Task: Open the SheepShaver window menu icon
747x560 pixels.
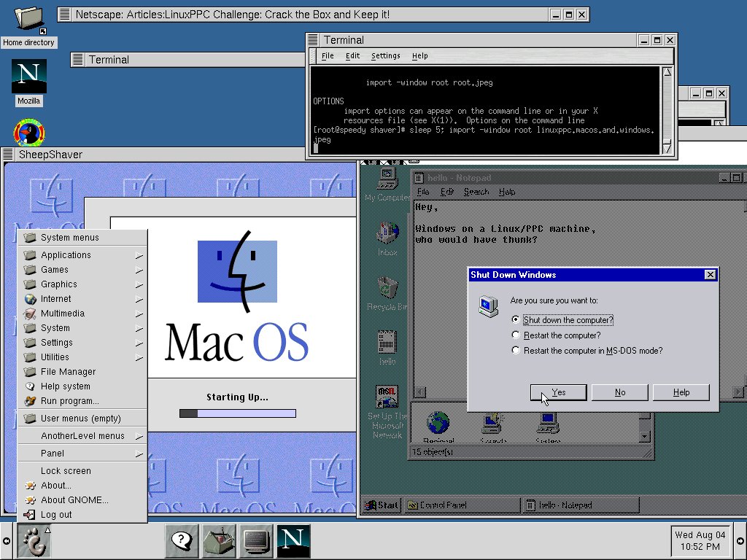Action: point(8,155)
